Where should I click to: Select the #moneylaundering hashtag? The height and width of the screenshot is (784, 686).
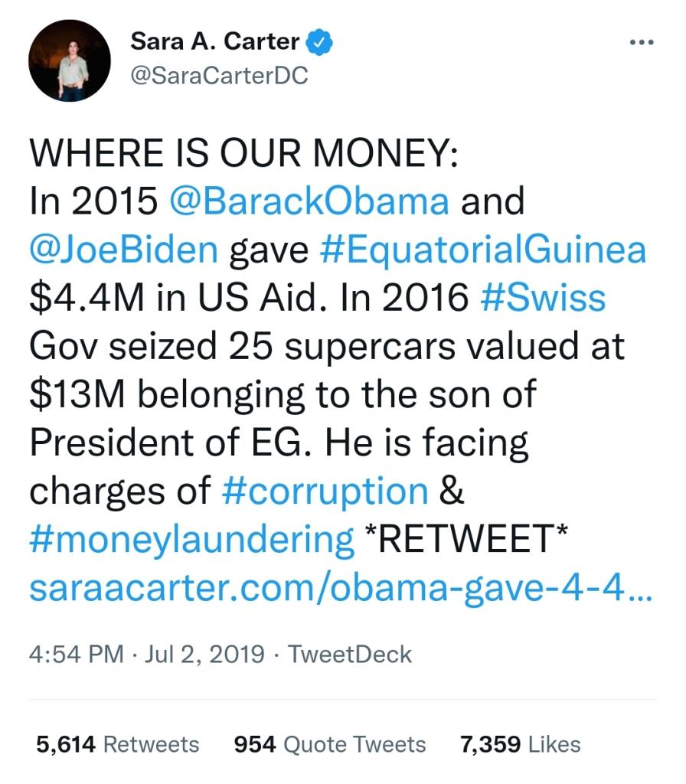[x=191, y=539]
